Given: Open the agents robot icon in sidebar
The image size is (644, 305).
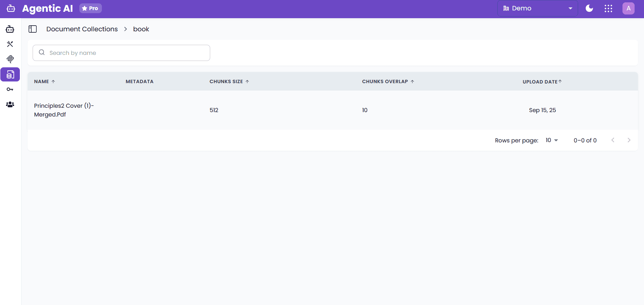Looking at the screenshot, I should point(10,29).
